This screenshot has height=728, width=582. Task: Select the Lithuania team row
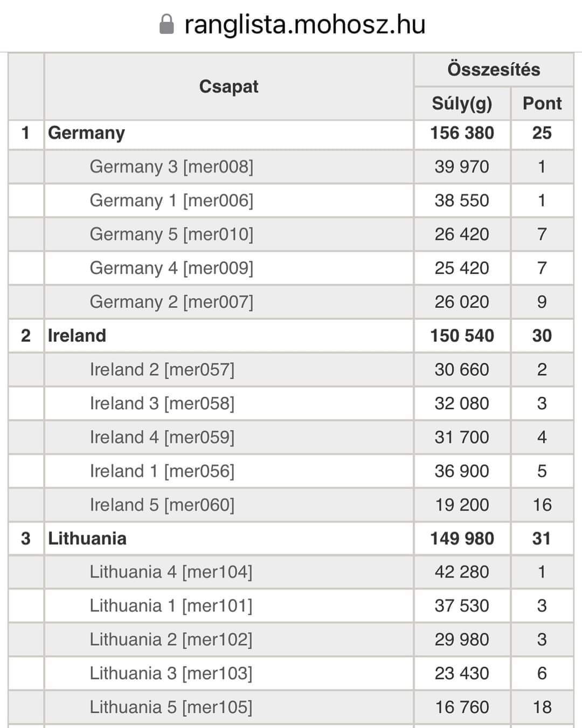pyautogui.click(x=87, y=538)
